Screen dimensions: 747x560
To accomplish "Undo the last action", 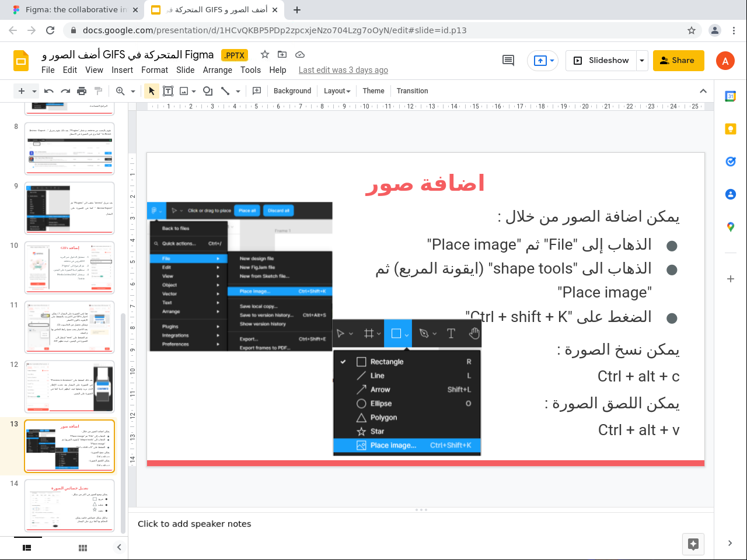I will tap(49, 91).
